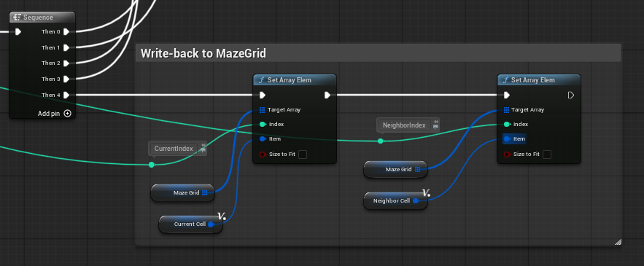This screenshot has height=266, width=644.
Task: Click the Then 1 output pin
Action: point(66,47)
